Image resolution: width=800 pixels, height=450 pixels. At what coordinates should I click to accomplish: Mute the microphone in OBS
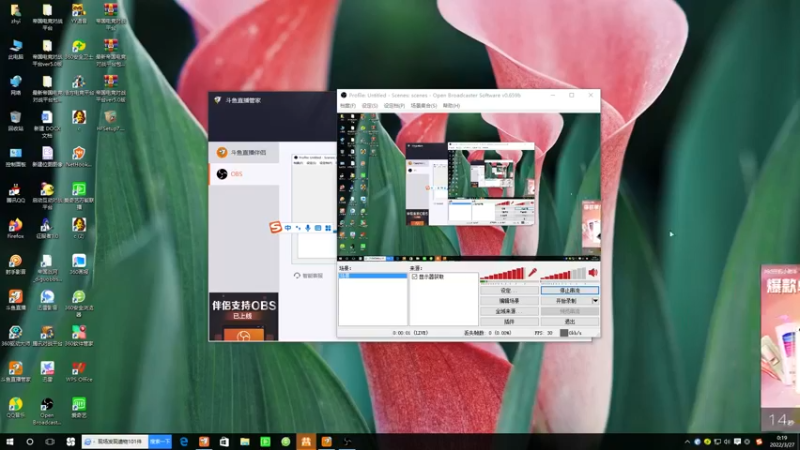point(532,273)
